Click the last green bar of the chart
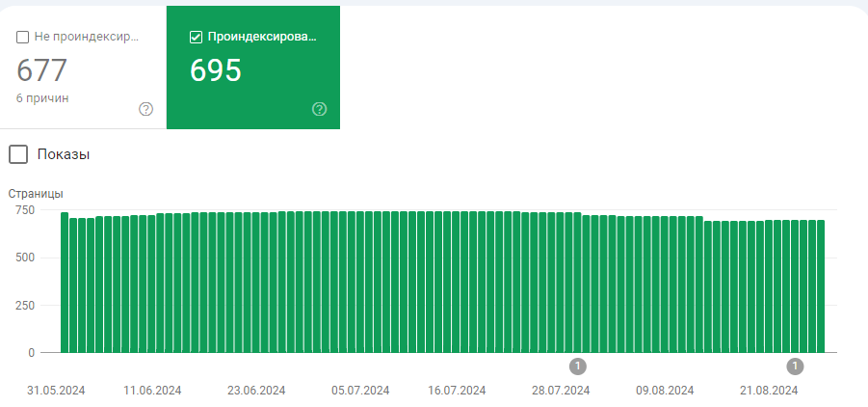 click(x=821, y=286)
